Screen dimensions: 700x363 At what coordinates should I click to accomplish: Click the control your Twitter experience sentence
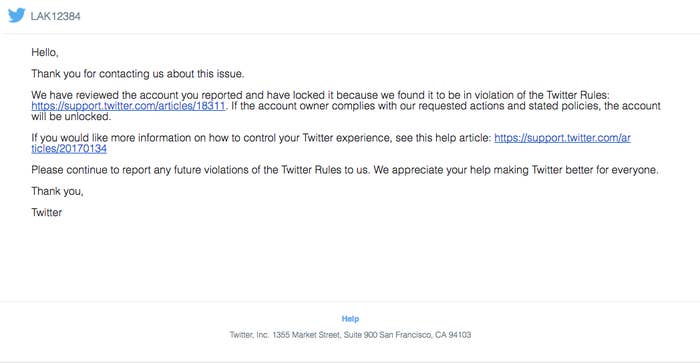[261, 138]
